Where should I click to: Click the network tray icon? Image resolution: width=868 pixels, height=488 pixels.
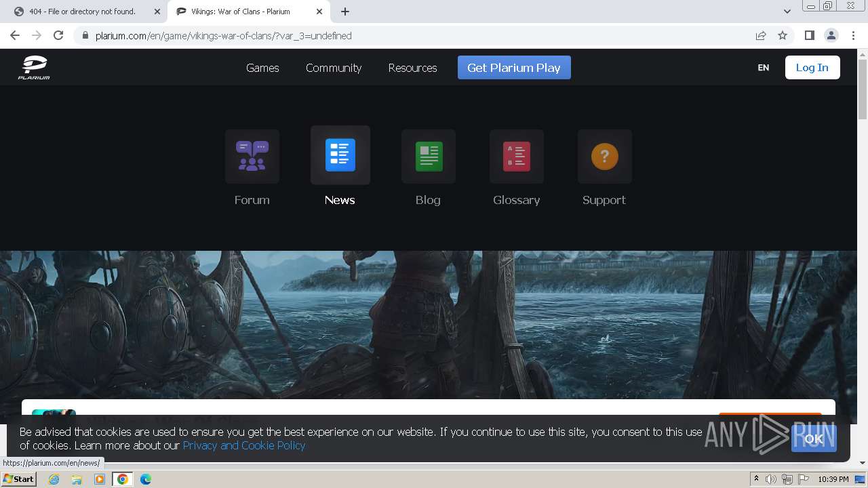tap(787, 479)
